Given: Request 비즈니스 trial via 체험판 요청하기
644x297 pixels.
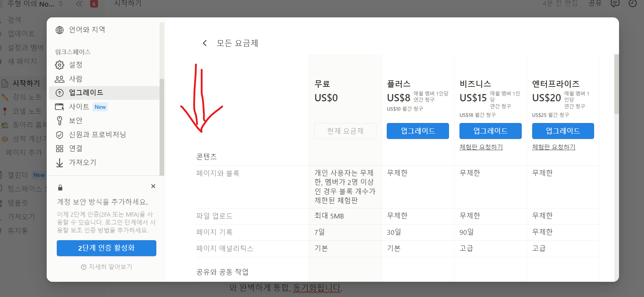Looking at the screenshot, I should (481, 147).
